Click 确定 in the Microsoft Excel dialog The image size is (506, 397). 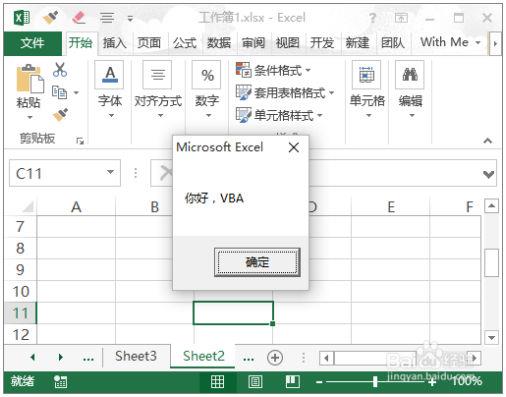point(257,262)
